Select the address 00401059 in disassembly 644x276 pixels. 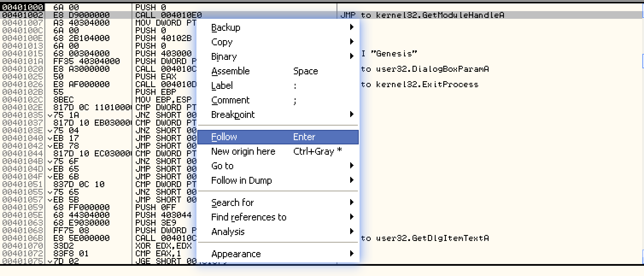(x=23, y=207)
